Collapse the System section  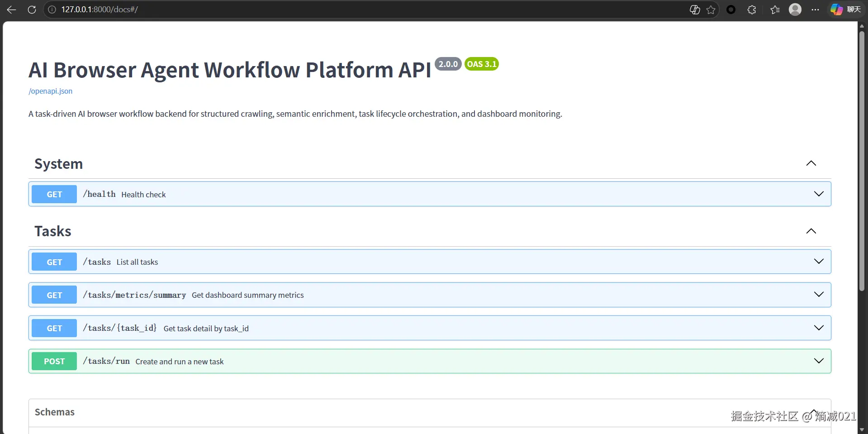(x=811, y=163)
